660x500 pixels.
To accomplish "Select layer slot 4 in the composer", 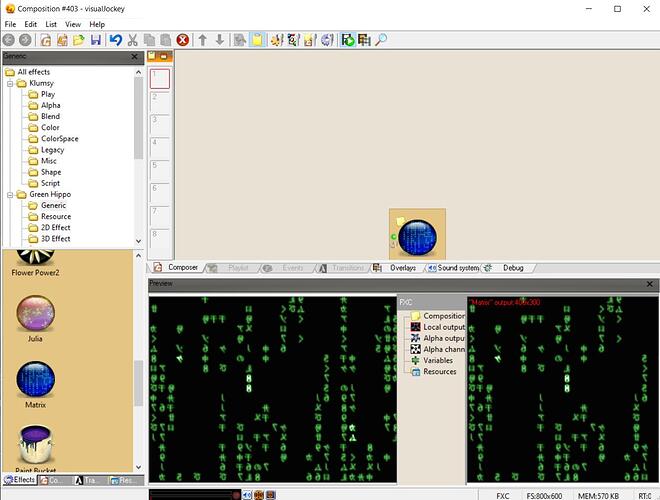I will click(x=160, y=147).
